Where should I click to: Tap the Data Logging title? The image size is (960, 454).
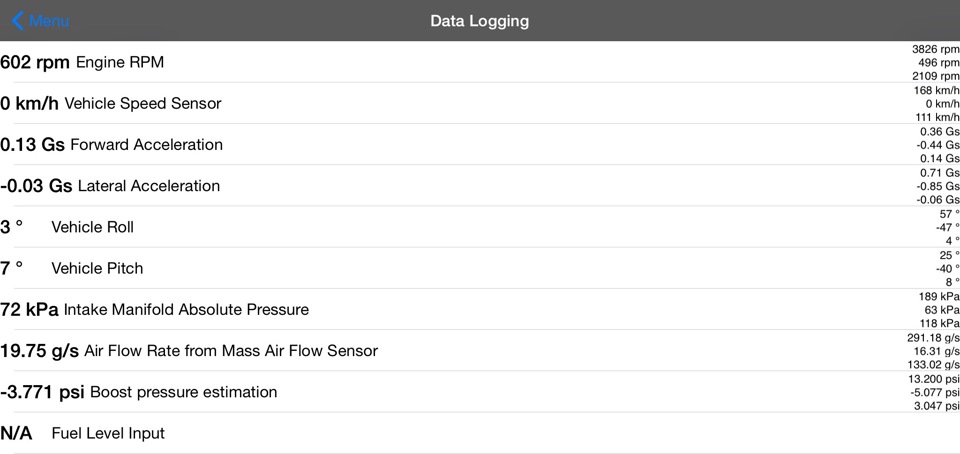480,21
